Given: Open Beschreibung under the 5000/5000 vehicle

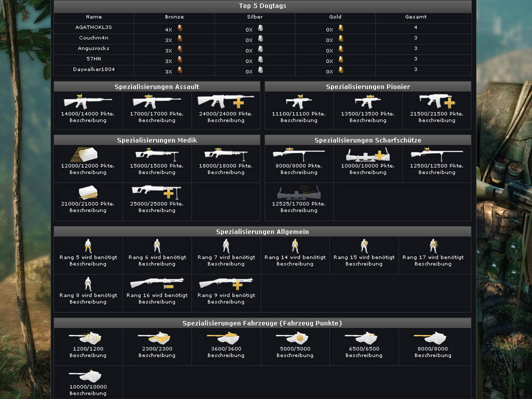Looking at the screenshot, I should tap(295, 356).
